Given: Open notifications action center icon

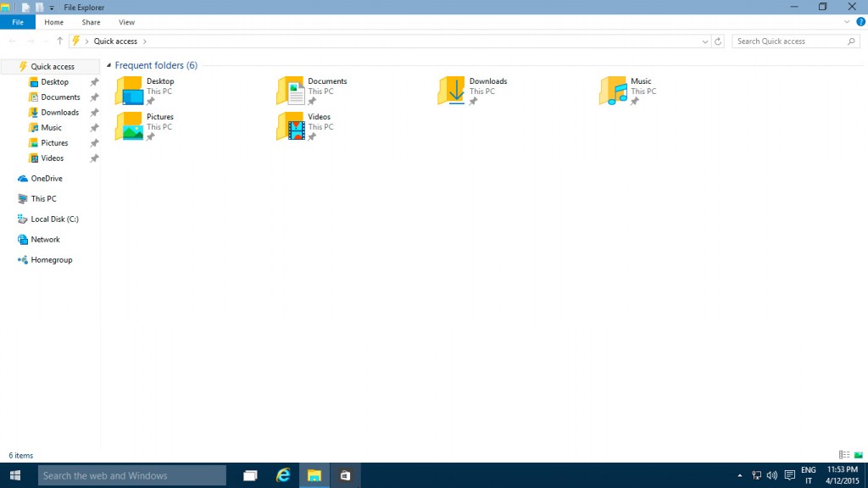Looking at the screenshot, I should [790, 476].
